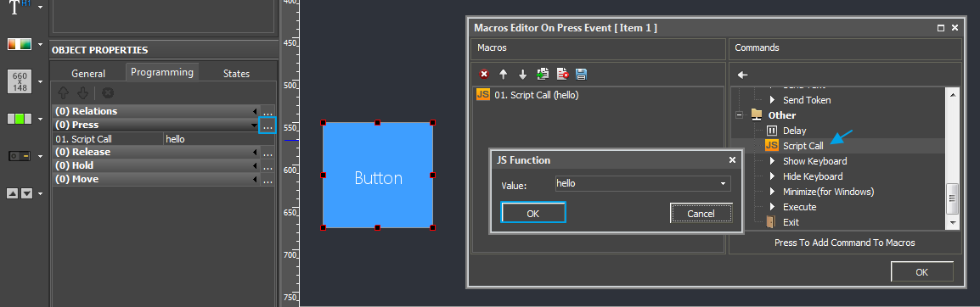
Task: Move macro down with the down arrow
Action: pyautogui.click(x=522, y=75)
